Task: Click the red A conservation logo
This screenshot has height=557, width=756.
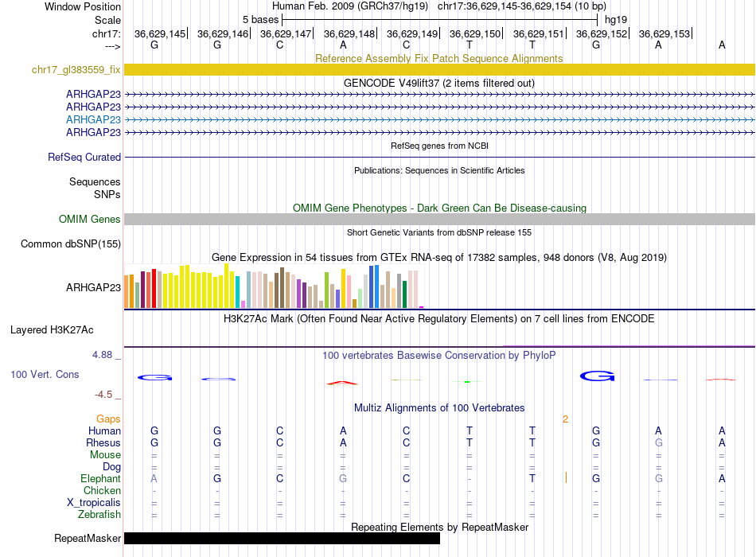Action: (342, 383)
